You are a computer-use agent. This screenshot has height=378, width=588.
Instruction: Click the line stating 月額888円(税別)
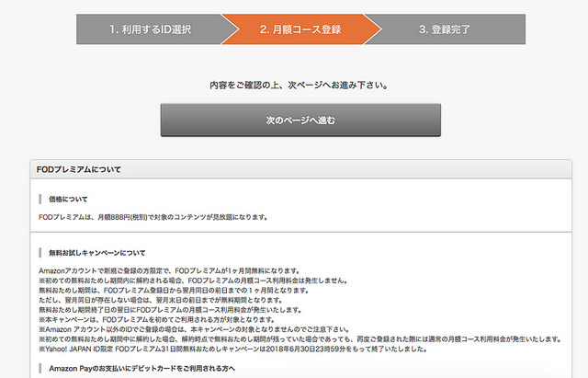point(153,217)
